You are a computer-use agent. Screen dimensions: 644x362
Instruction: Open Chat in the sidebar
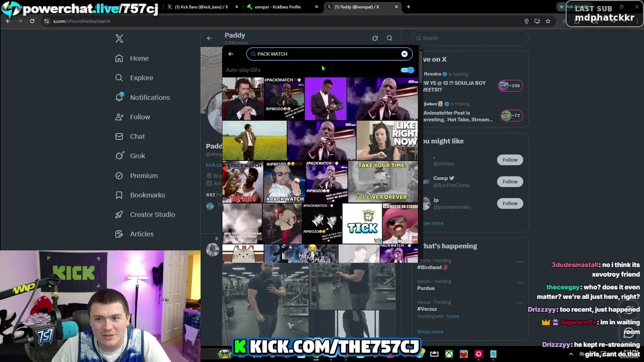130,136
